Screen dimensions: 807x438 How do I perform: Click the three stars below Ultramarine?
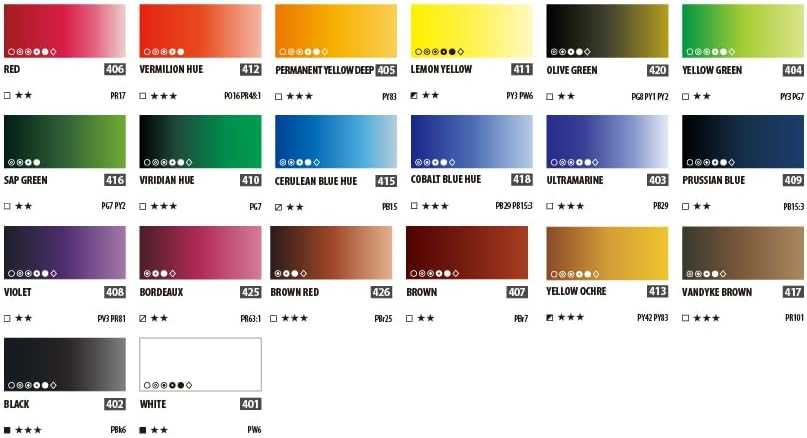point(571,206)
